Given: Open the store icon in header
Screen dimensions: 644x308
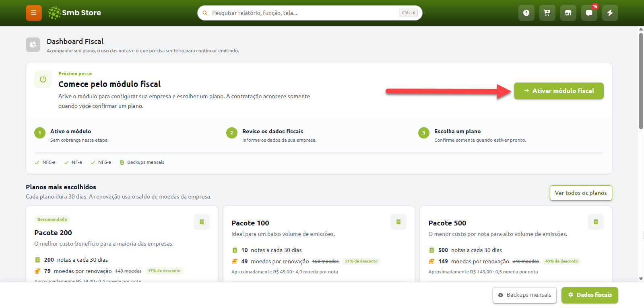Looking at the screenshot, I should point(568,13).
